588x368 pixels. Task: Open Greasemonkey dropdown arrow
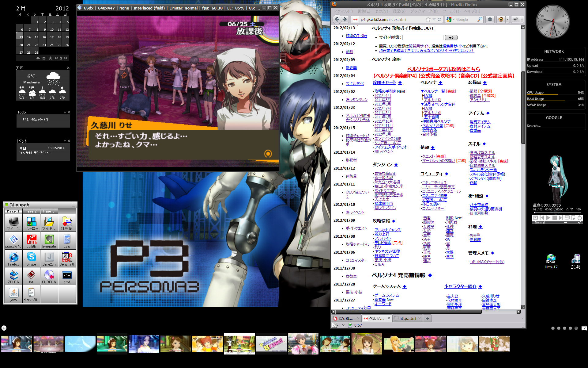pos(507,19)
